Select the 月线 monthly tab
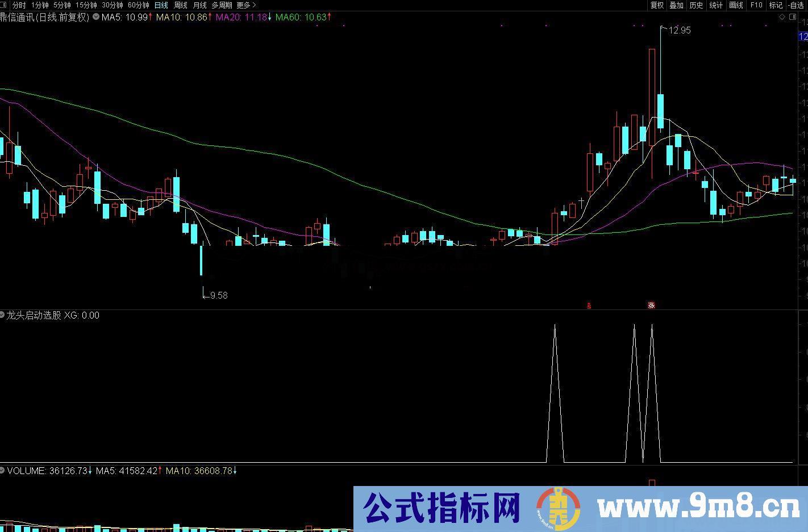 [x=200, y=5]
